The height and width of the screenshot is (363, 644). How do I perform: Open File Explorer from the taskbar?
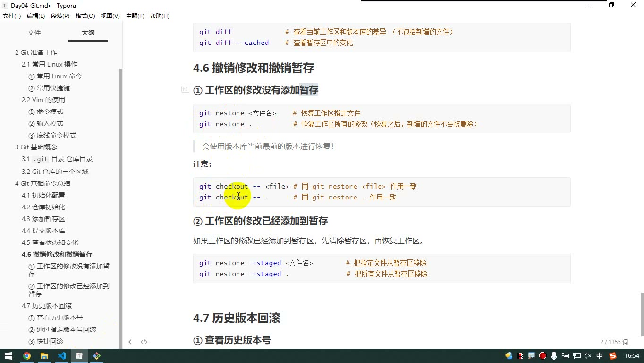[44, 356]
